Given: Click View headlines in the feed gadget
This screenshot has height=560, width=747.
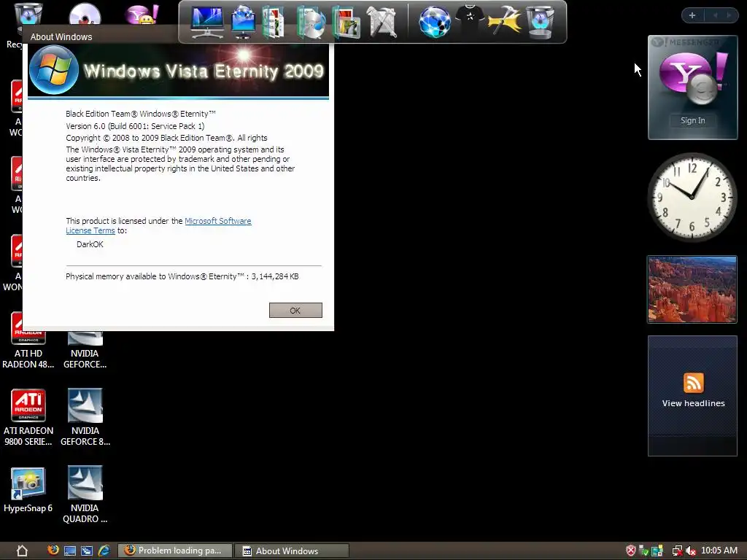Looking at the screenshot, I should click(693, 403).
